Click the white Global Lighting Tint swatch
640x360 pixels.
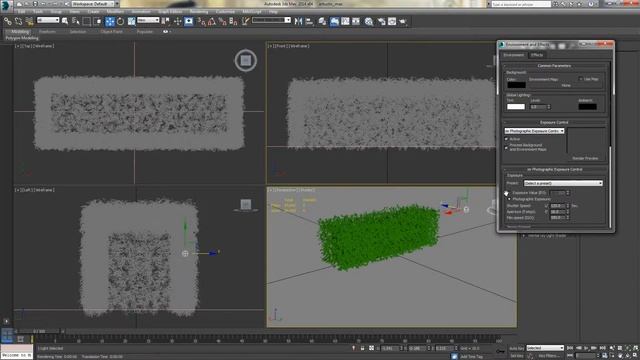516,107
